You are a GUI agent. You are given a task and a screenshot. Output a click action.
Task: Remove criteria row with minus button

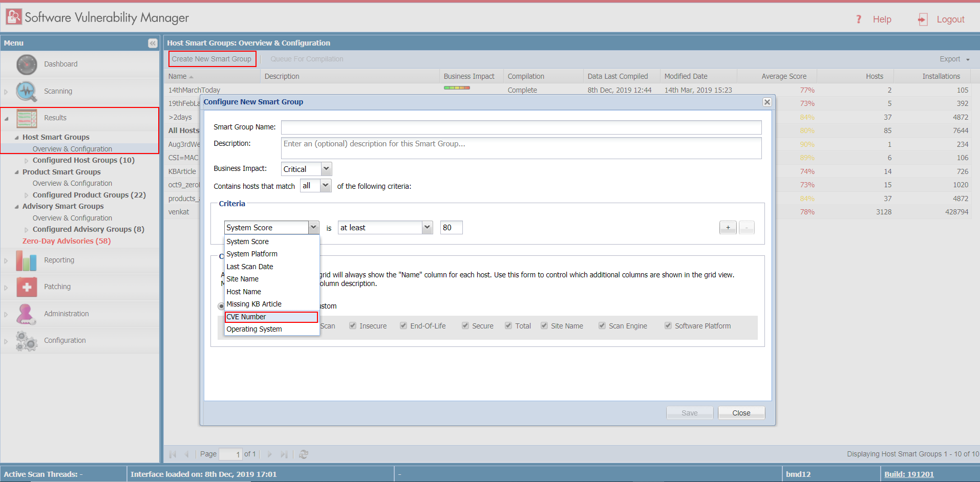point(747,228)
